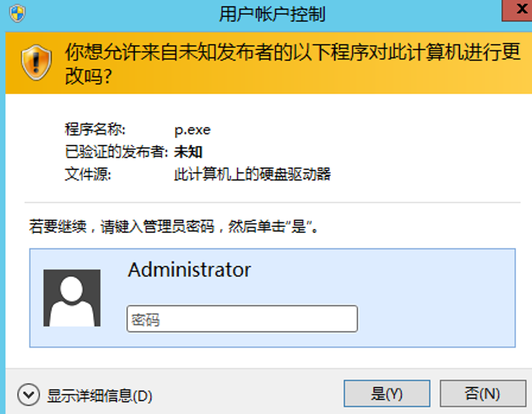This screenshot has height=414, width=532.
Task: Click the program name p.exe
Action: 192,130
